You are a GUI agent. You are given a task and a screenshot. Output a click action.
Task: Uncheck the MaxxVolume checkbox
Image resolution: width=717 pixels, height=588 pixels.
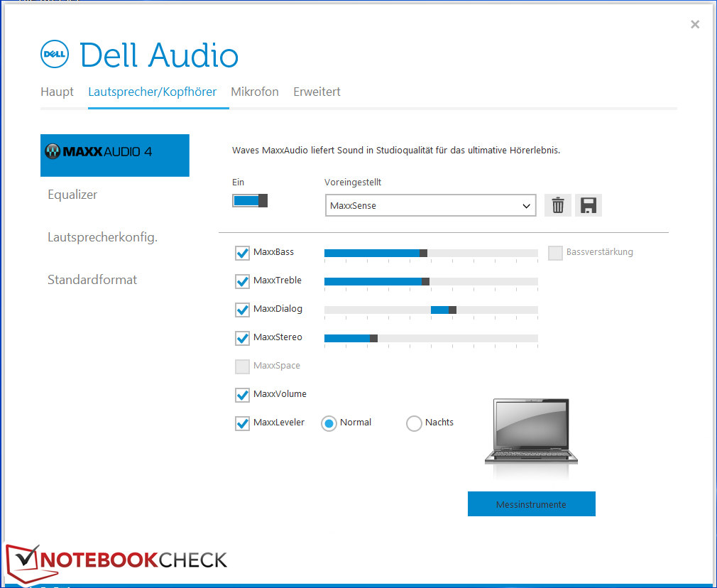point(242,394)
